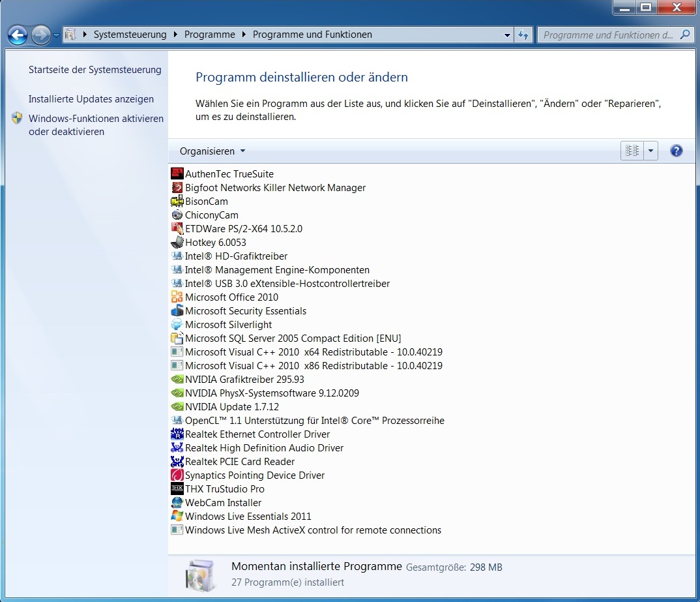The width and height of the screenshot is (700, 602).
Task: Select the Microsoft Office 2010 entry text
Action: pyautogui.click(x=231, y=297)
